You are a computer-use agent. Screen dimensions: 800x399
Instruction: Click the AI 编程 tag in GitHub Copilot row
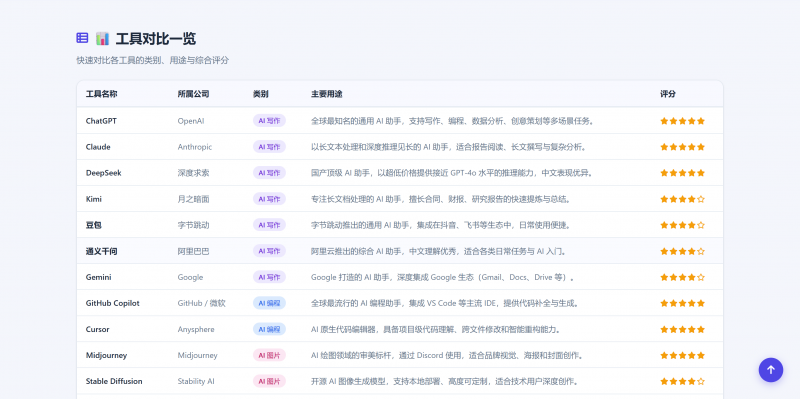point(269,303)
